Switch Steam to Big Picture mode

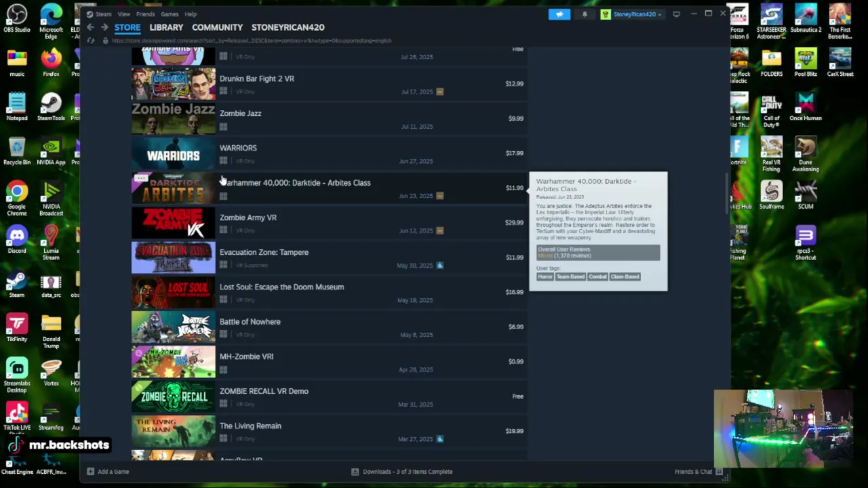tap(676, 14)
